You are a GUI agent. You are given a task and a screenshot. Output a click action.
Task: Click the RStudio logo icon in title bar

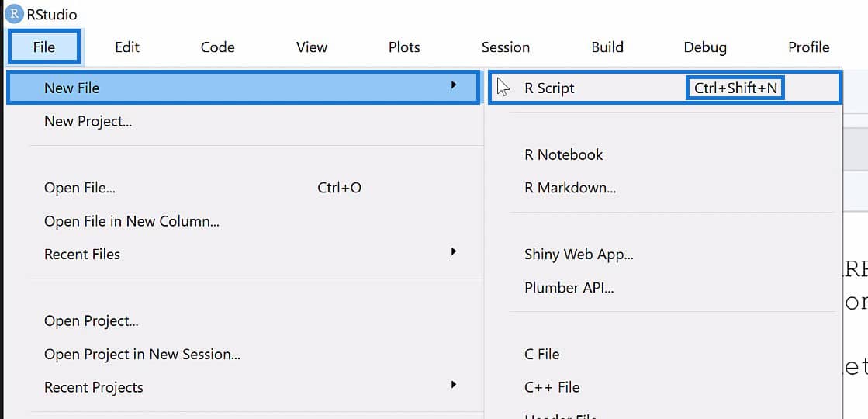(x=14, y=15)
